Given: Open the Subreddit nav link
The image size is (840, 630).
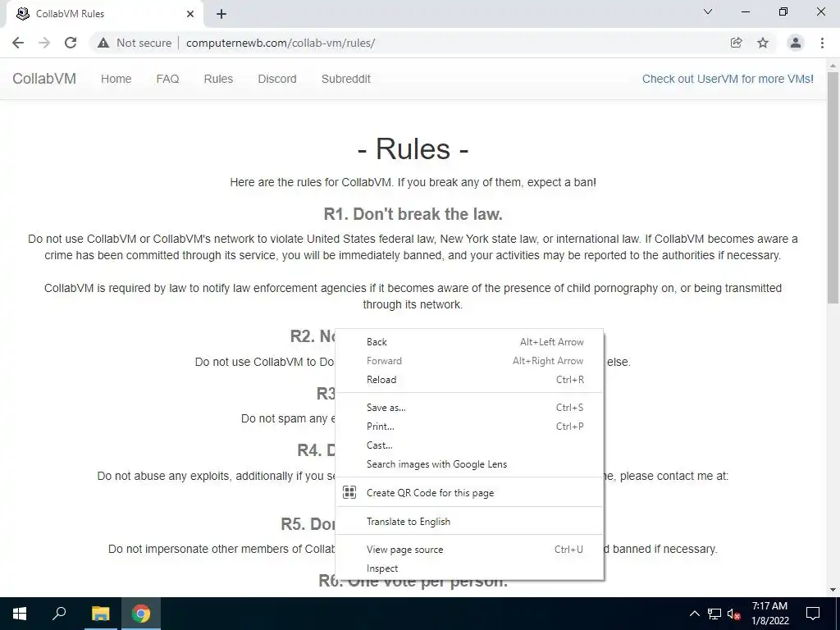Looking at the screenshot, I should 345,79.
